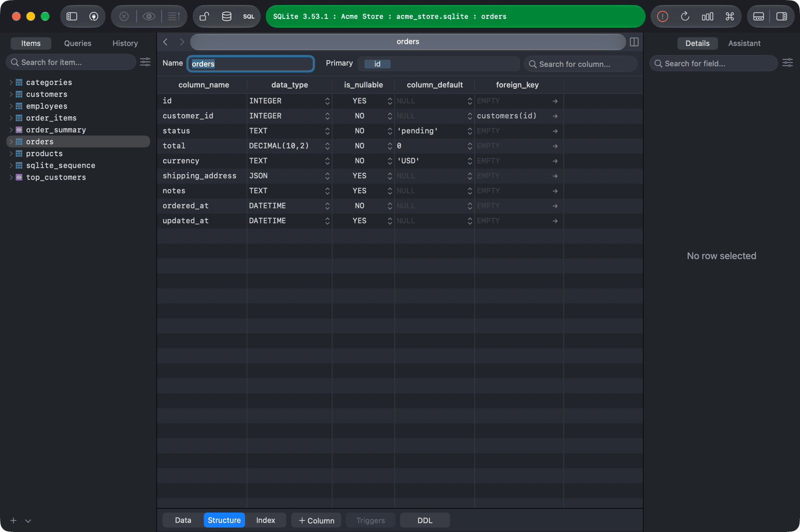Image resolution: width=800 pixels, height=532 pixels.
Task: Toggle the left sidebar panel icon
Action: point(72,16)
